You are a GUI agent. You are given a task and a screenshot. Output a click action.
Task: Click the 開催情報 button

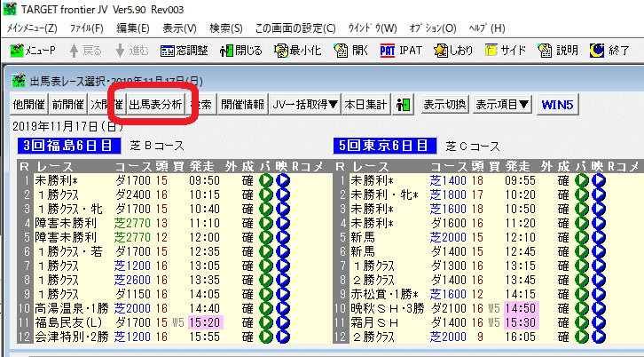[242, 105]
